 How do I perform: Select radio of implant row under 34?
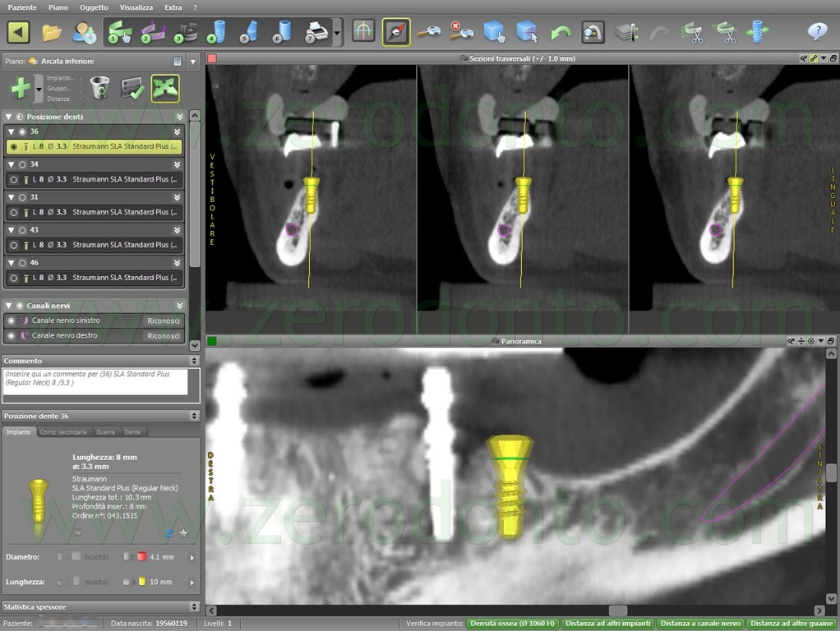[x=14, y=179]
